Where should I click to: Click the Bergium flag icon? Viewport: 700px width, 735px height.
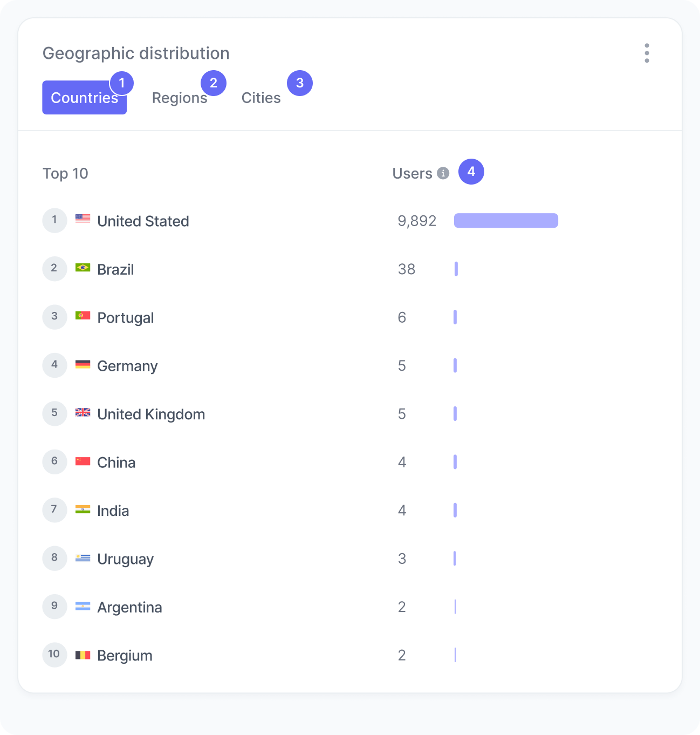pos(83,653)
